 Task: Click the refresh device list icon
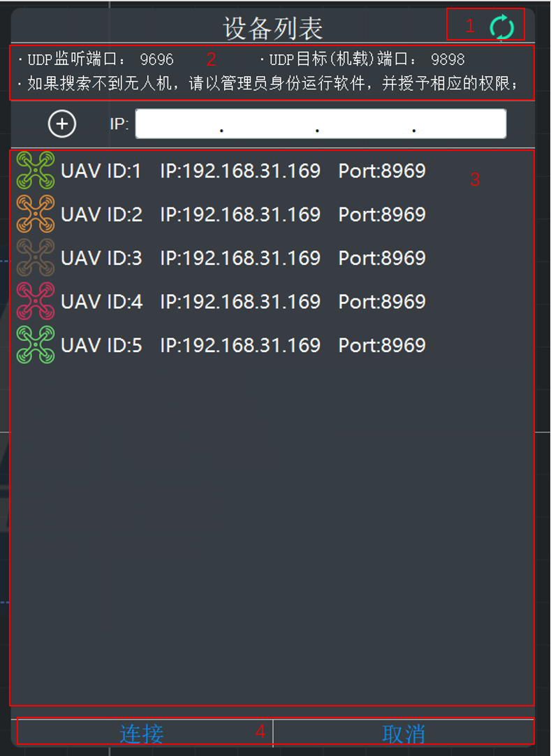[501, 27]
